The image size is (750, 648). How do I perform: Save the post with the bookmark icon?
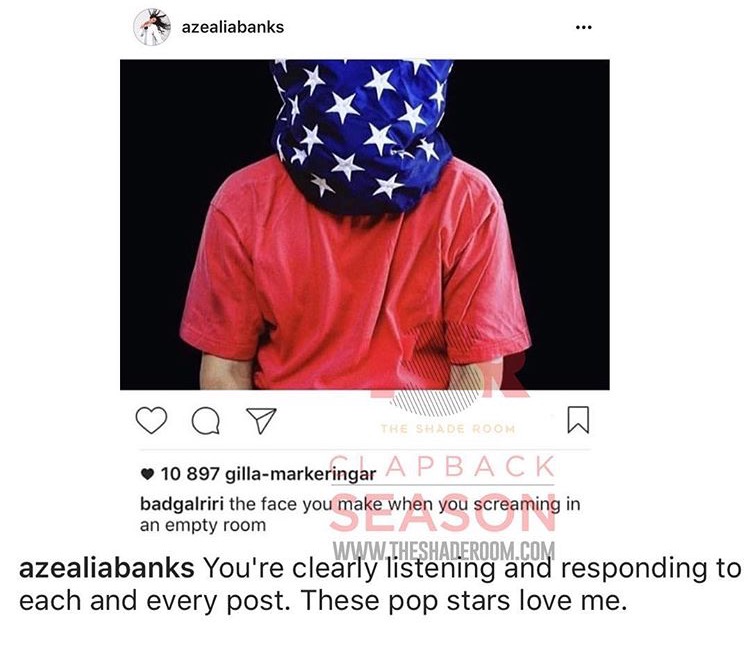tap(578, 420)
